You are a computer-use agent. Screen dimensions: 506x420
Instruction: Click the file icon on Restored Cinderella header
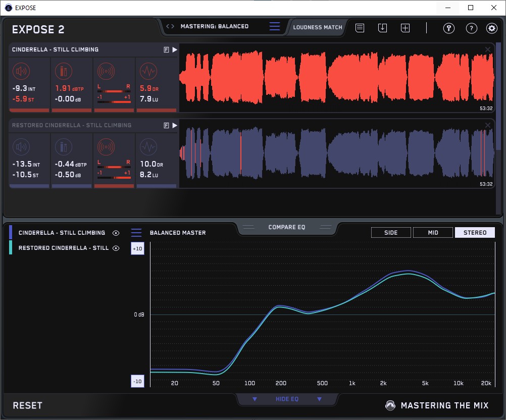(166, 126)
